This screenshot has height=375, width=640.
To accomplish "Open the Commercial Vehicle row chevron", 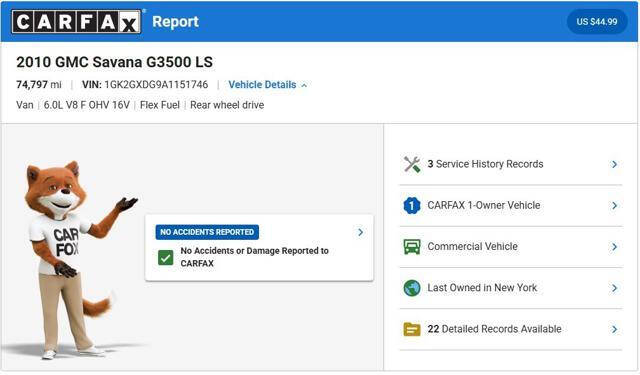I will pos(614,247).
